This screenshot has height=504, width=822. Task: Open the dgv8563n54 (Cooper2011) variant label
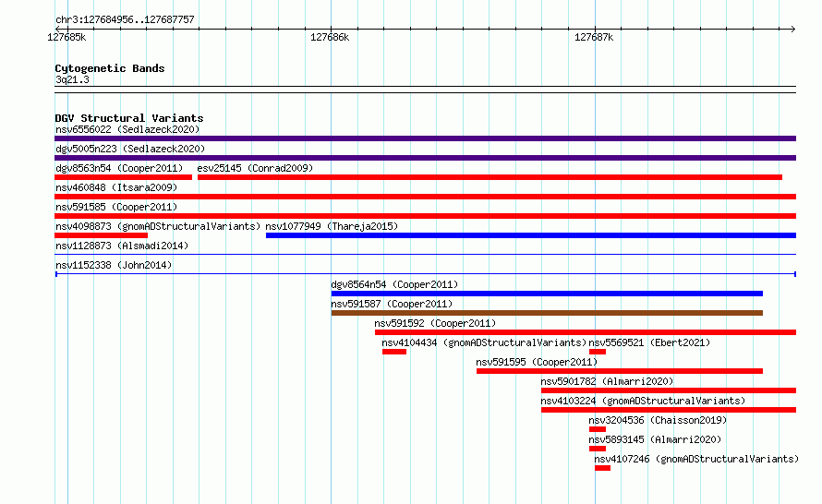[x=119, y=168]
